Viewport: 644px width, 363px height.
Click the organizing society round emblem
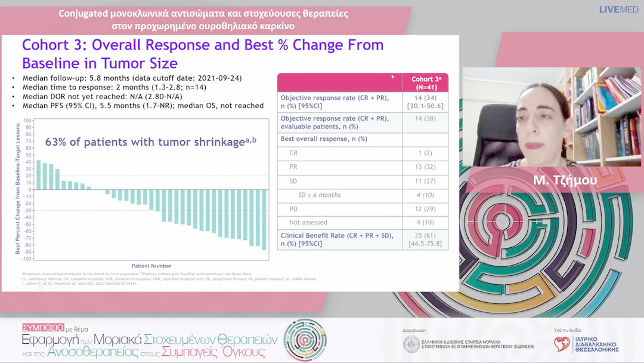(x=411, y=344)
